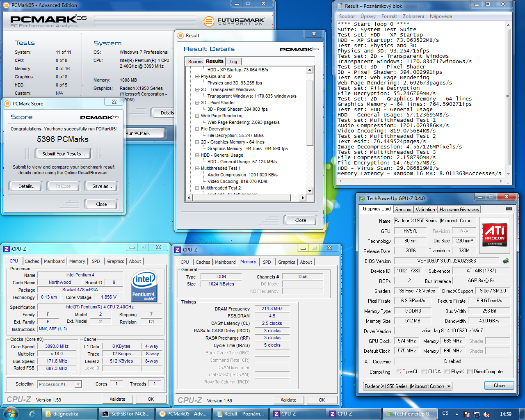525x420 pixels.
Task: Click the ATI Radeon logo in GPU-Z
Action: [x=495, y=235]
